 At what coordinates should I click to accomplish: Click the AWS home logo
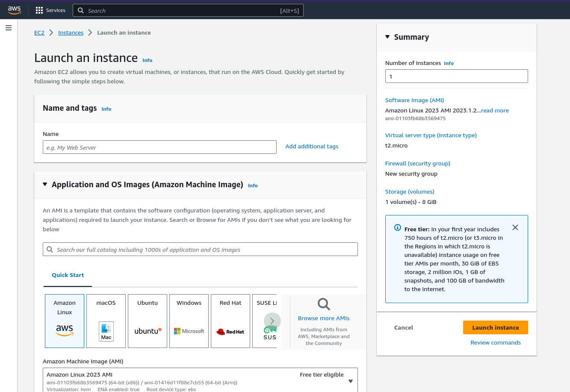click(x=14, y=10)
